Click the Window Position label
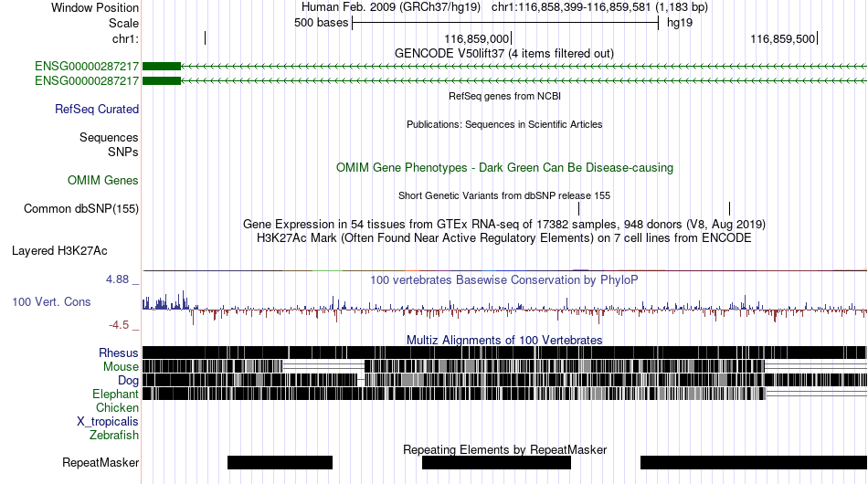 pyautogui.click(x=95, y=7)
